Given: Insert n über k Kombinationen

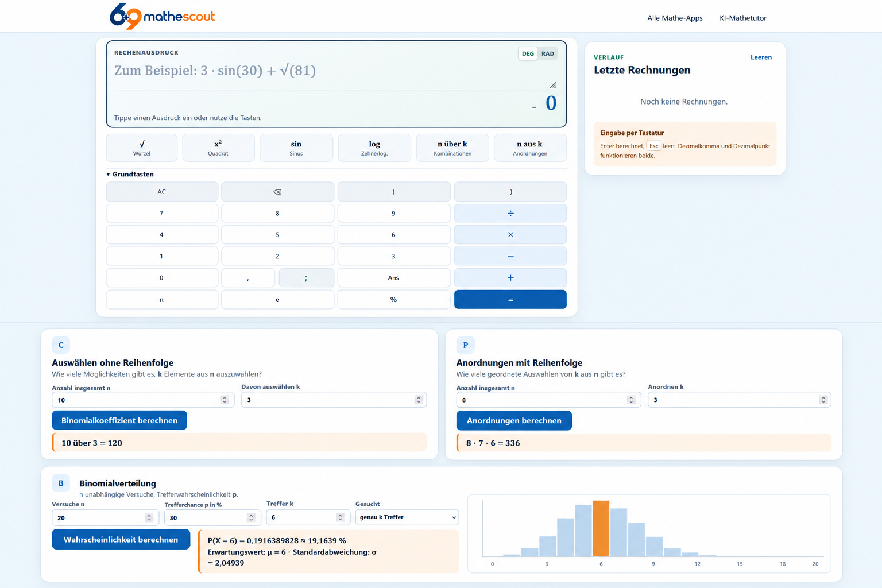Looking at the screenshot, I should click(x=452, y=148).
